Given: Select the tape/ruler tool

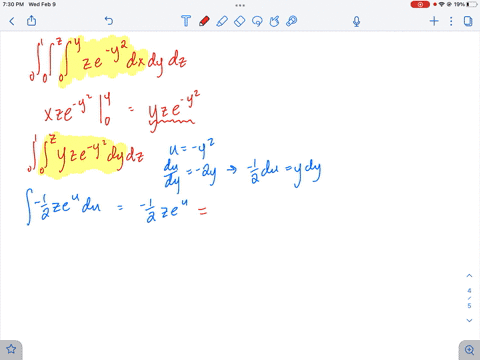Looking at the screenshot, I should coord(292,21).
